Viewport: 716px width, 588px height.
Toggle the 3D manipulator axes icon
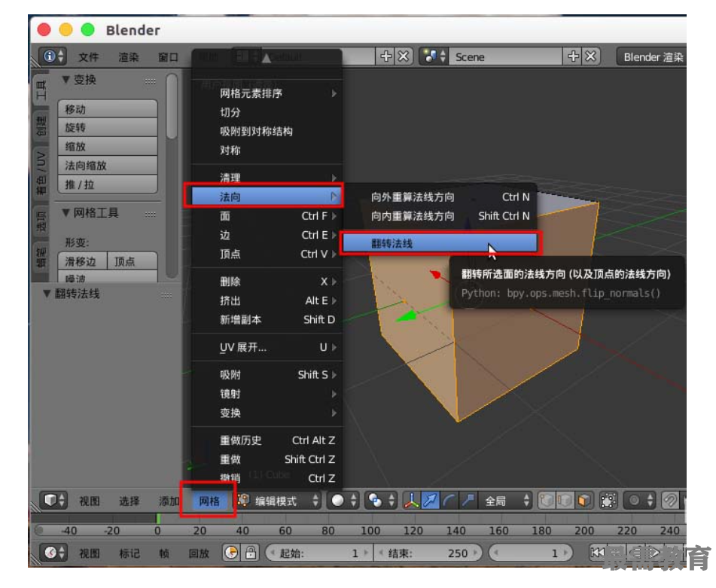[411, 501]
